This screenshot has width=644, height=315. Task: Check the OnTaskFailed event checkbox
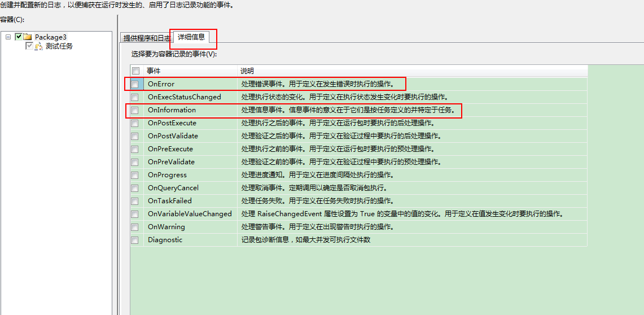point(134,201)
